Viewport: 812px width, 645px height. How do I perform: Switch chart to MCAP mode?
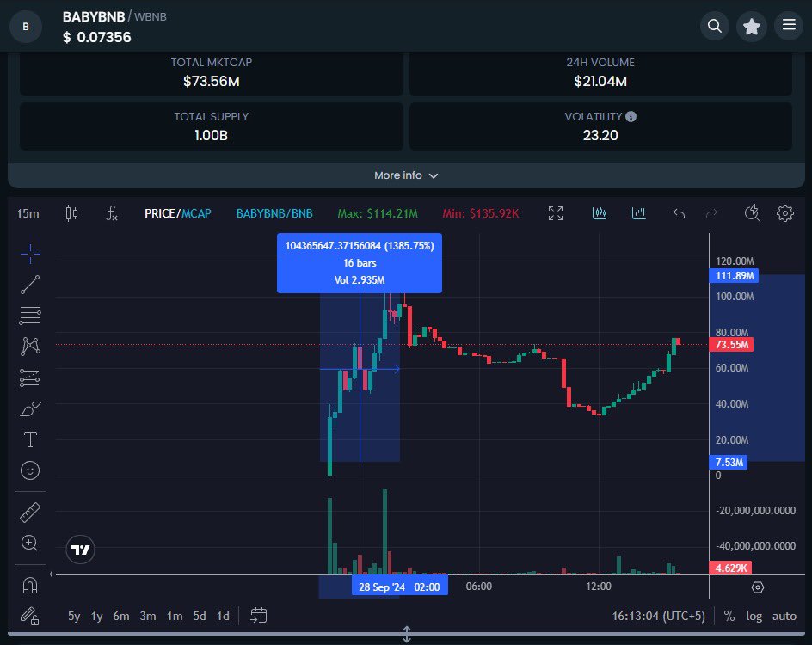(196, 213)
